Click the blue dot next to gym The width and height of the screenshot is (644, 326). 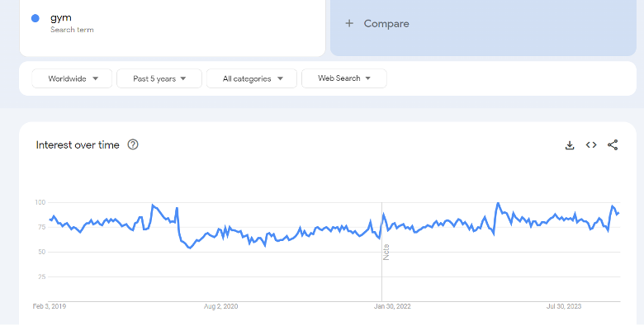click(x=36, y=18)
